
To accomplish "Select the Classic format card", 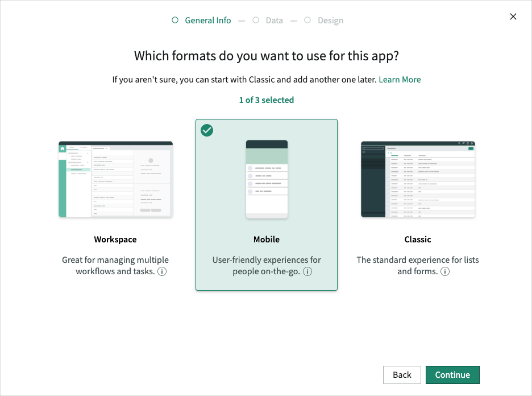I will [418, 205].
